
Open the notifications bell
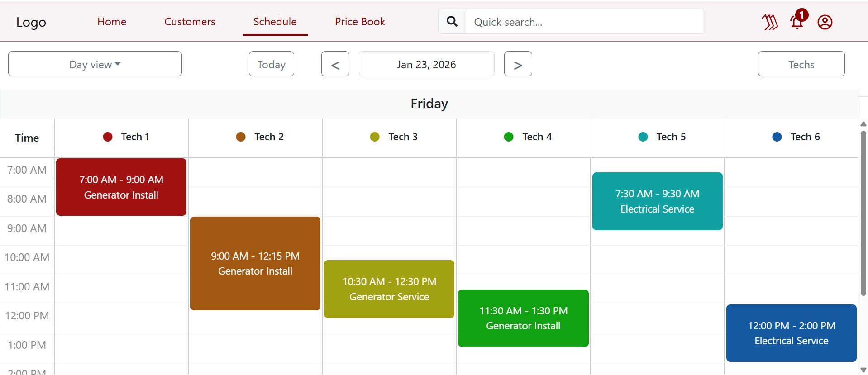(x=797, y=22)
